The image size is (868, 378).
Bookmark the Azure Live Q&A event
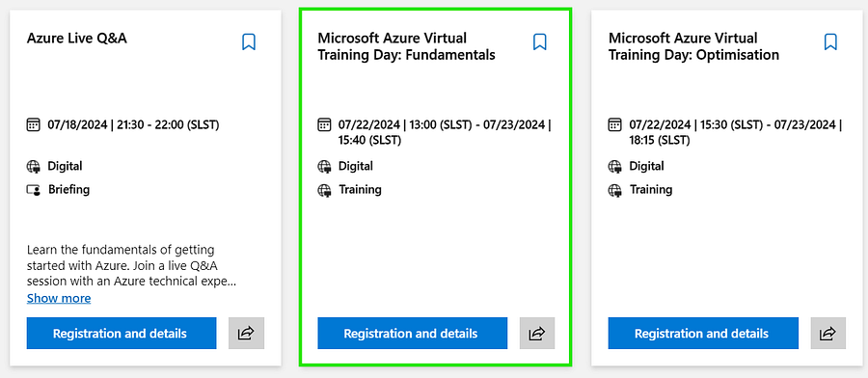[249, 42]
